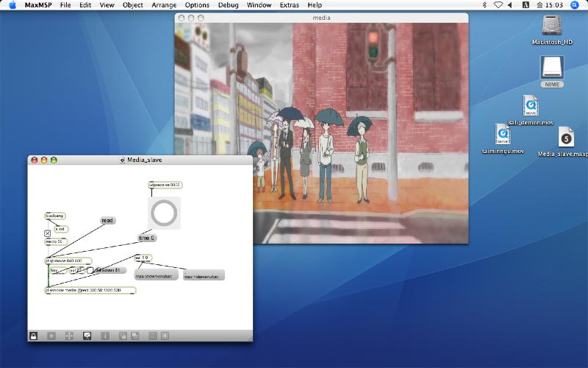This screenshot has width=588, height=368.
Task: Click the circular bang button in patcher
Action: click(164, 213)
